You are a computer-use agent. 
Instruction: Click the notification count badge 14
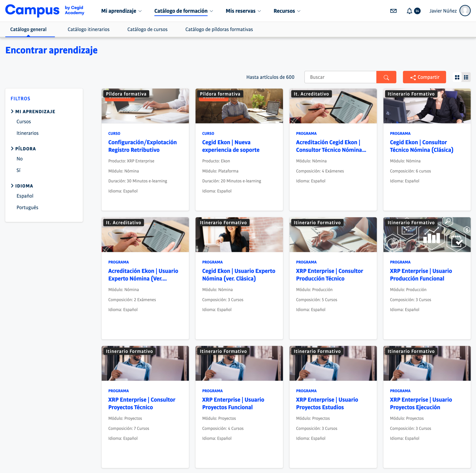(417, 11)
